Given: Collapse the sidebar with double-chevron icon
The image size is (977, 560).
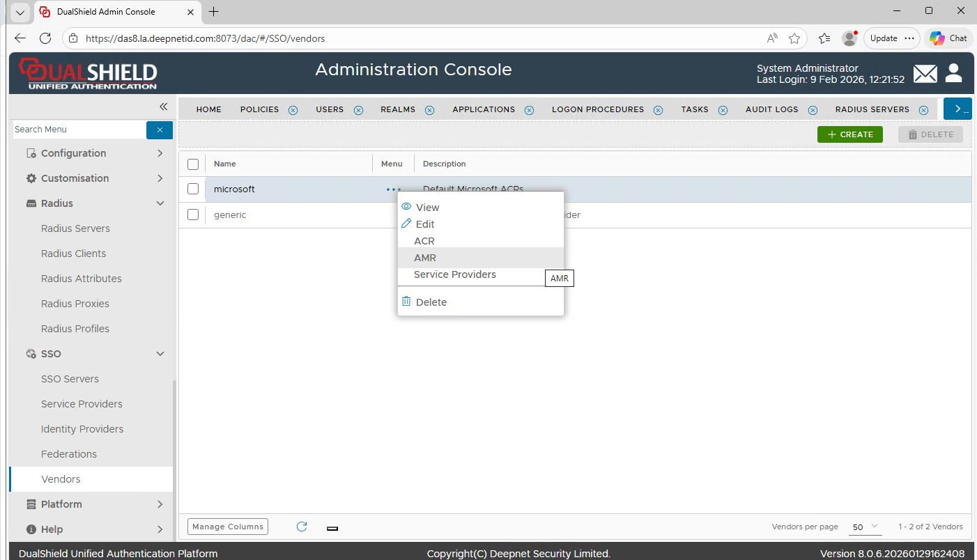Looking at the screenshot, I should (163, 107).
